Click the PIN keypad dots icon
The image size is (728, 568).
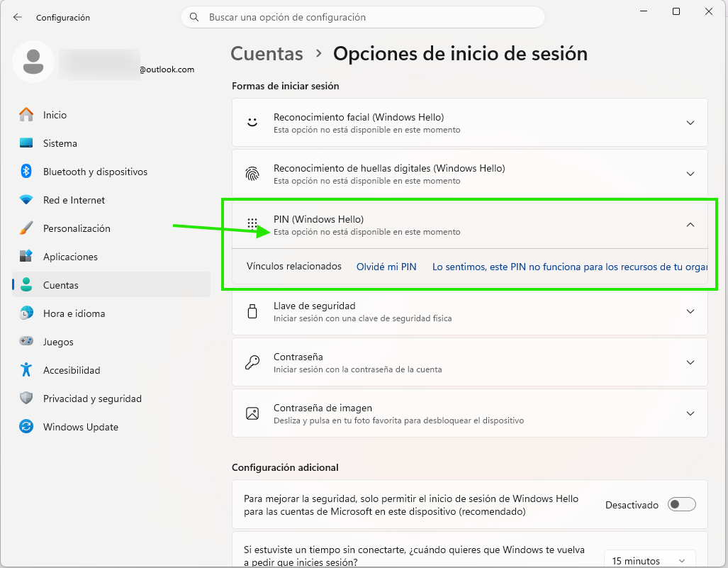click(252, 224)
